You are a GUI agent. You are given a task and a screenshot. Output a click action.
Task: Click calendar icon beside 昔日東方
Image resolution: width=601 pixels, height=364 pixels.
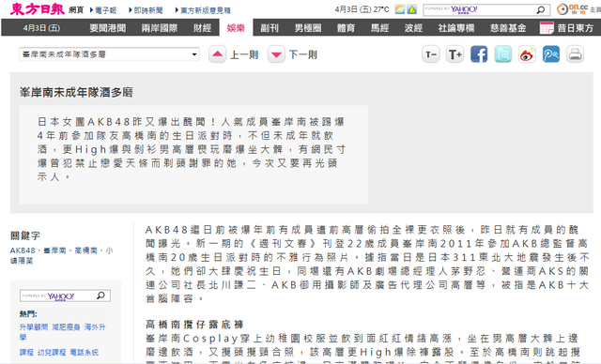tap(547, 28)
